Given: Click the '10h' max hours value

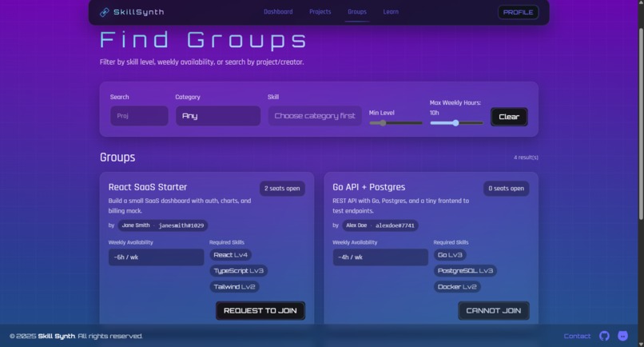Looking at the screenshot, I should click(434, 113).
